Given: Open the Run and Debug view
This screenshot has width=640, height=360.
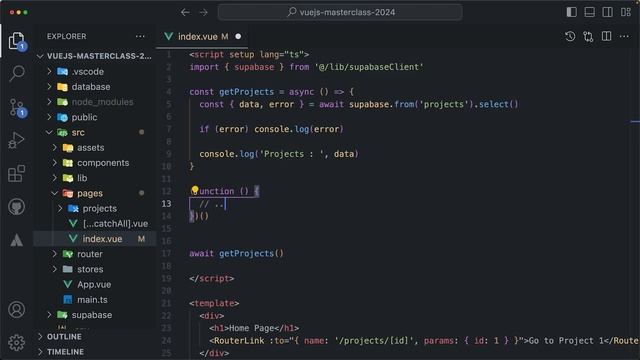Looking at the screenshot, I should click(x=17, y=140).
